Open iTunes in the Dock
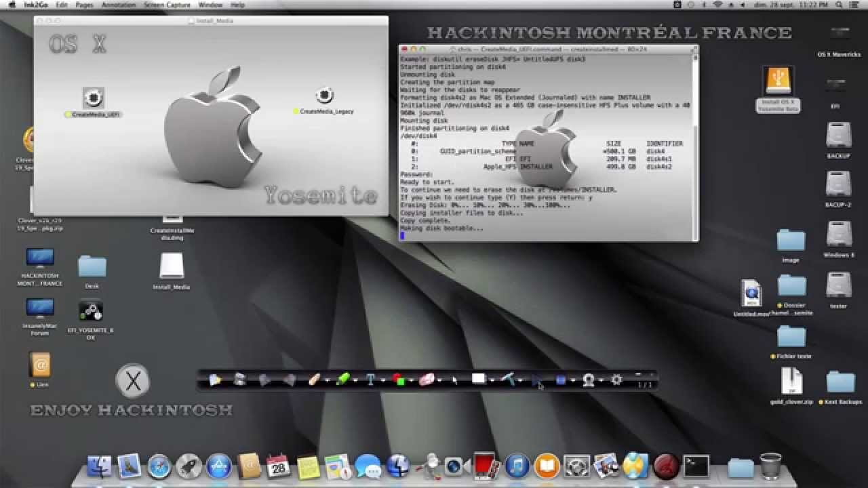The width and height of the screenshot is (868, 488). (x=517, y=466)
